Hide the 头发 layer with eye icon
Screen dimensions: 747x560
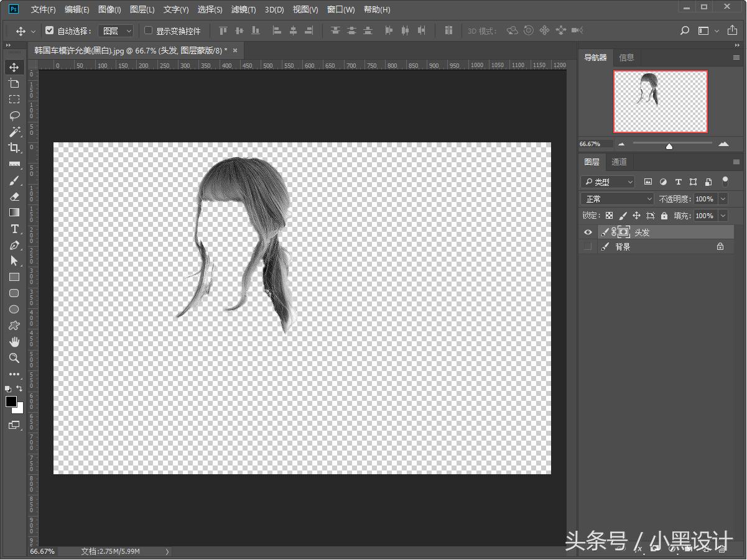click(588, 232)
